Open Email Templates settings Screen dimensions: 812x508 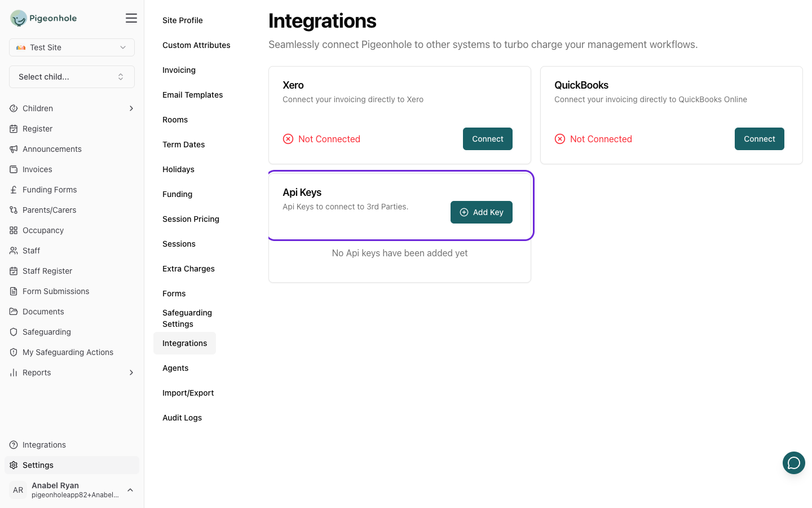(192, 95)
